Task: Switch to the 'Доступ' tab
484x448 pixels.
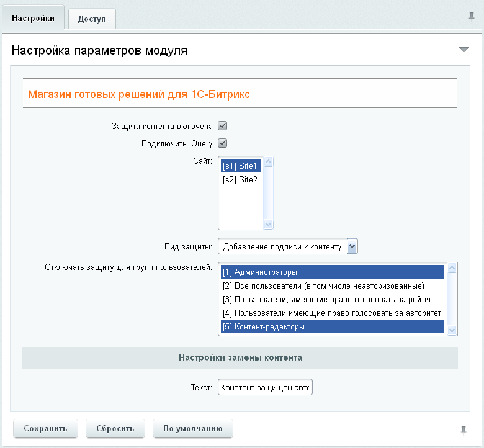Action: (92, 19)
